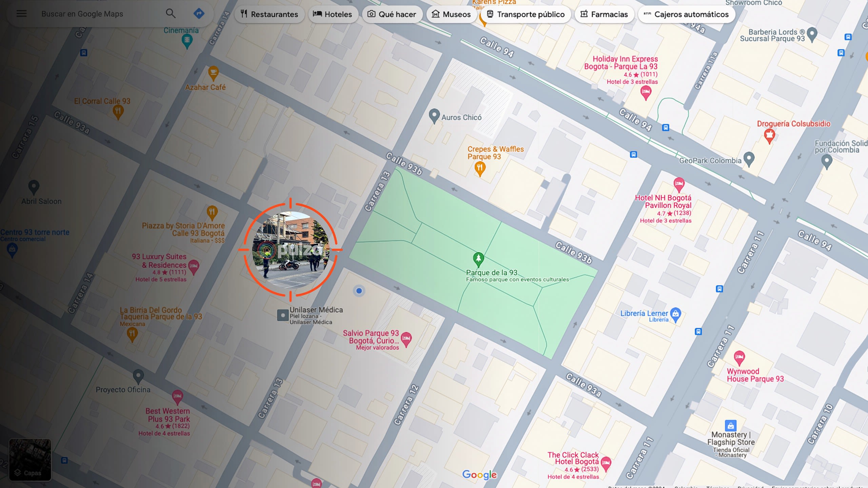The width and height of the screenshot is (868, 488).
Task: Select the Restaurantes category chip
Action: coord(269,14)
